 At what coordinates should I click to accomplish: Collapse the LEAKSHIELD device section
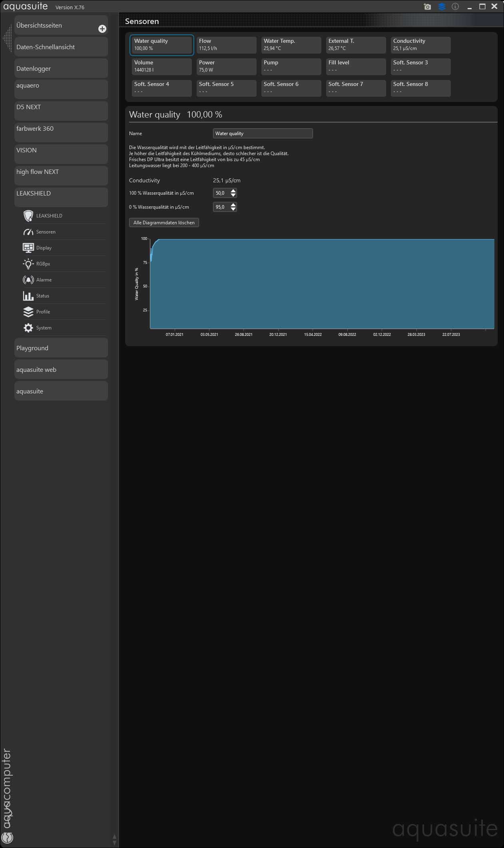(x=61, y=197)
